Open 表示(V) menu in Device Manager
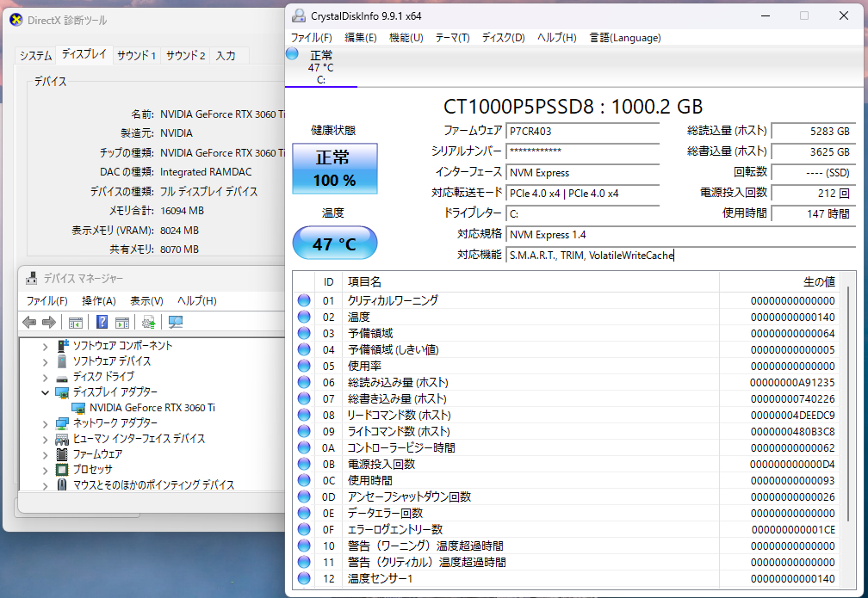 point(146,301)
